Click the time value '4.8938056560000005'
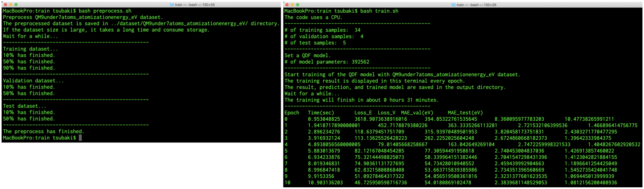 tap(334, 145)
